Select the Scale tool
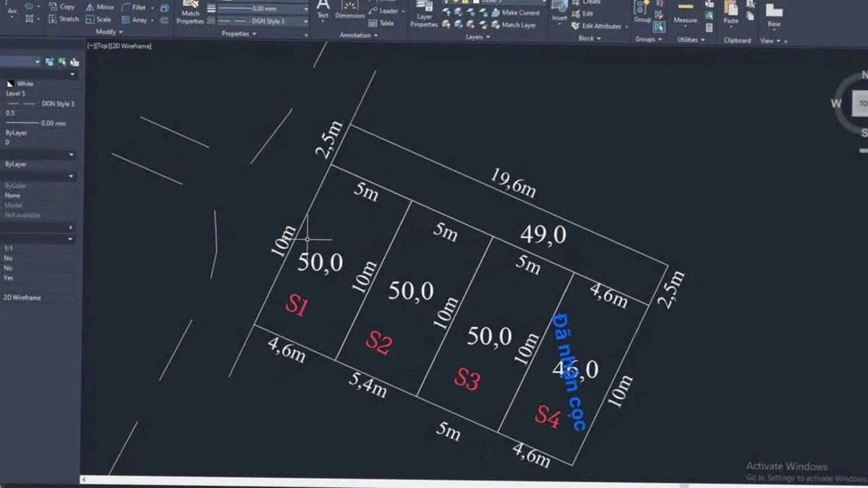The width and height of the screenshot is (868, 488). [x=98, y=19]
